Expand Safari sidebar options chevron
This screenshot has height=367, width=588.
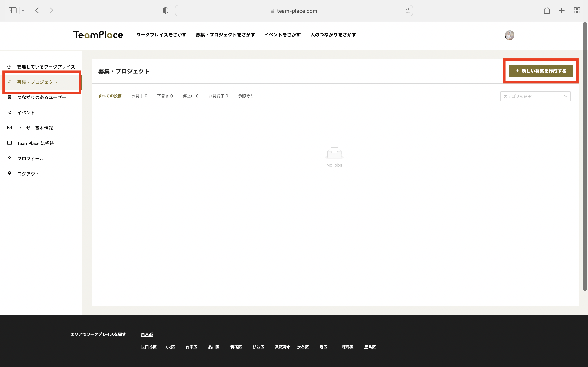[x=23, y=10]
